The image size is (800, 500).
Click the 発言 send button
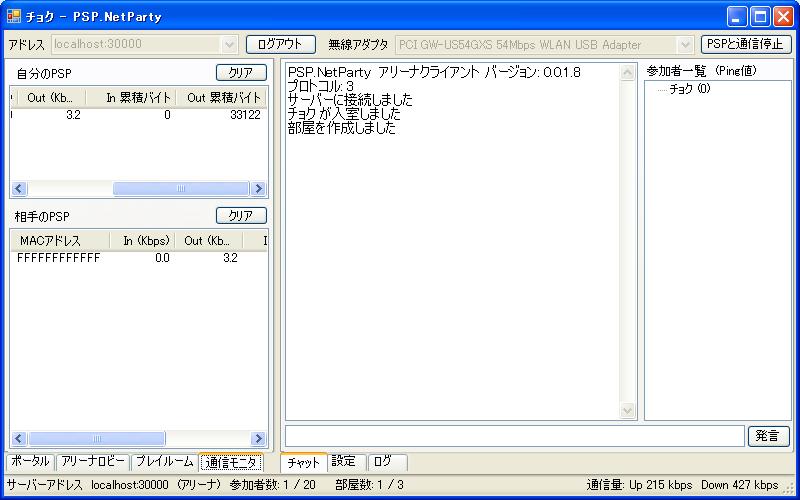[x=768, y=436]
